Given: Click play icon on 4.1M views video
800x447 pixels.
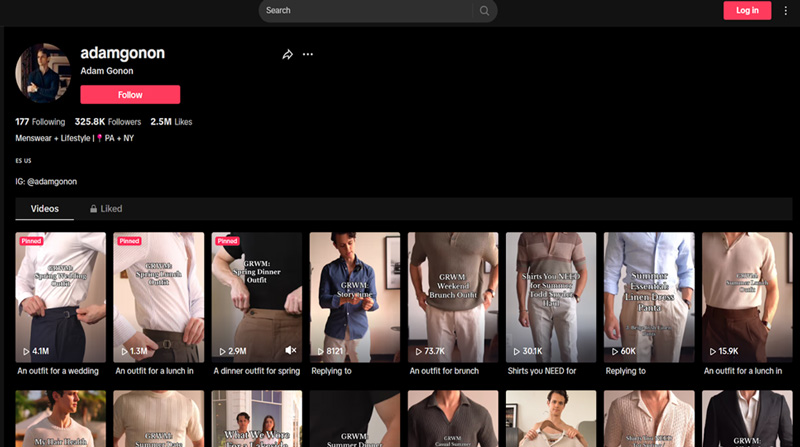Looking at the screenshot, I should tap(26, 352).
